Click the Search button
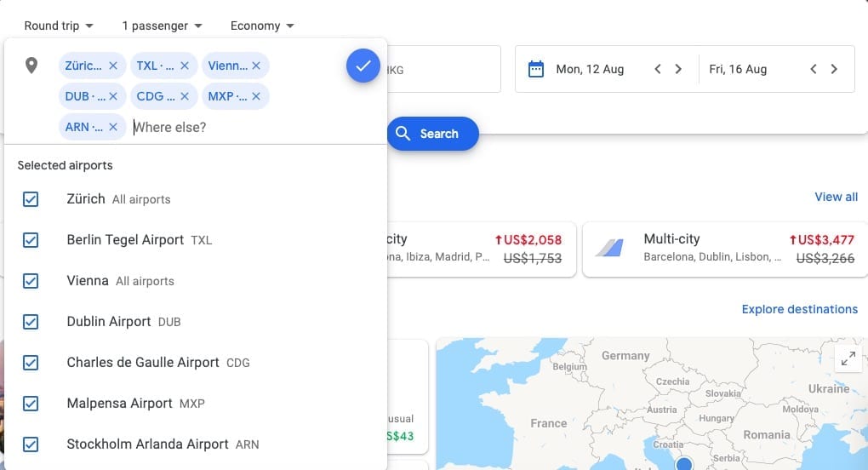868x470 pixels. point(433,134)
